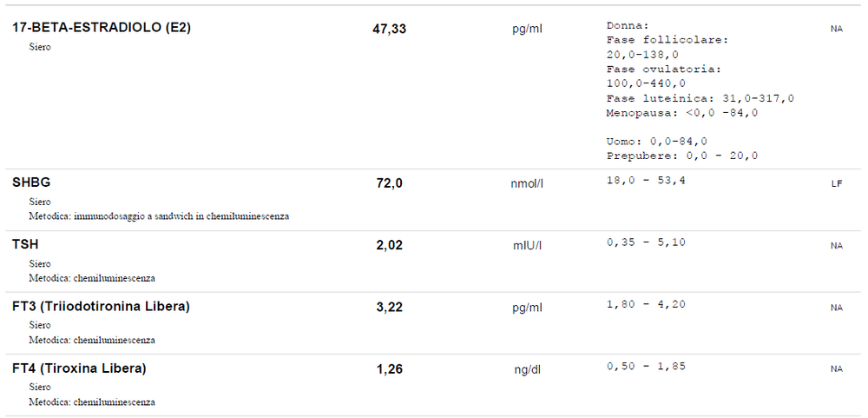Click the LF flag in the SHBG row
The height and width of the screenshot is (418, 868).
[837, 184]
